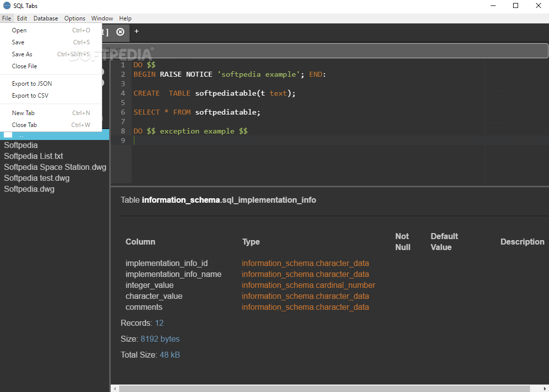Open the Window menu
549x392 pixels.
(102, 18)
